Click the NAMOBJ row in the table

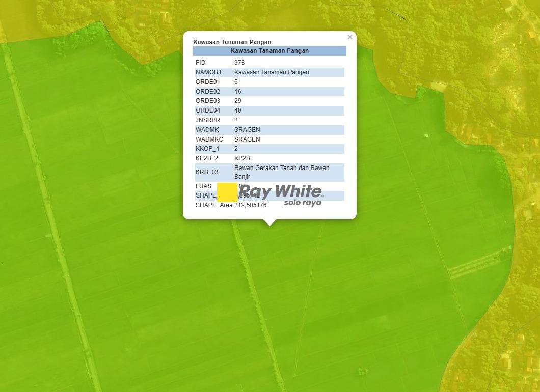click(x=269, y=72)
